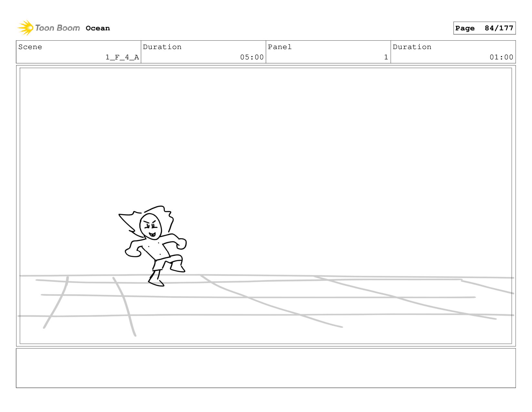Viewport: 532px width, 412px height.
Task: Click the character sketch in the storyboard panel
Action: [x=153, y=246]
